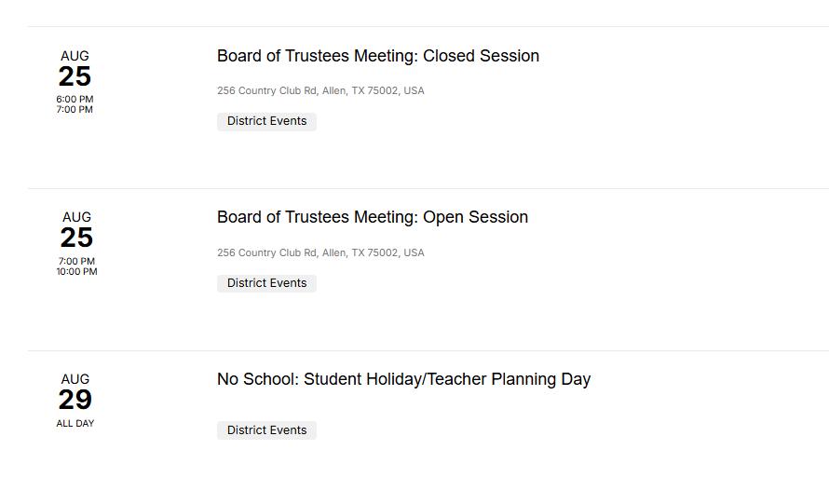Viewport: 829px width, 504px height.
Task: Click the 7:00 PM start time of Open Session
Action: pyautogui.click(x=76, y=262)
